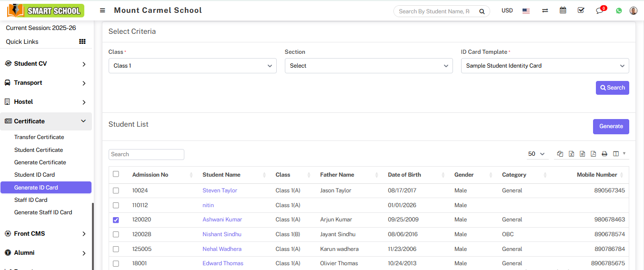Tick the select-all checkbox in table header

pyautogui.click(x=116, y=174)
